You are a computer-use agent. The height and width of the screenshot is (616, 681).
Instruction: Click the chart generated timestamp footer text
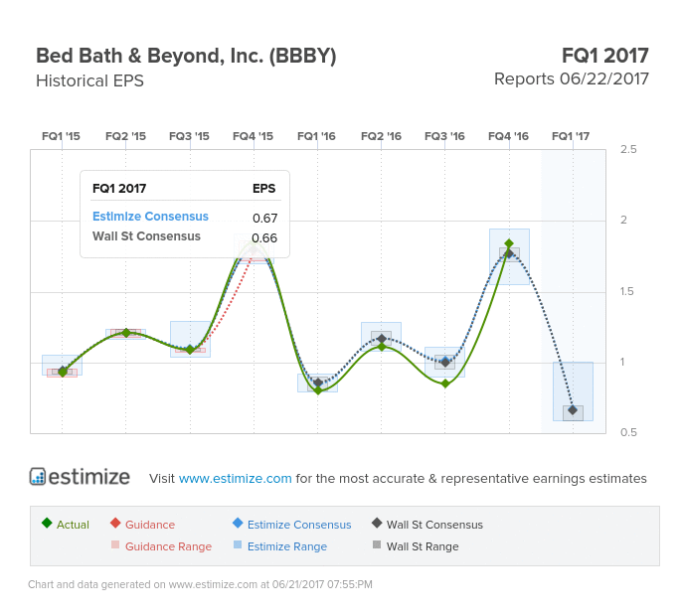tap(200, 585)
